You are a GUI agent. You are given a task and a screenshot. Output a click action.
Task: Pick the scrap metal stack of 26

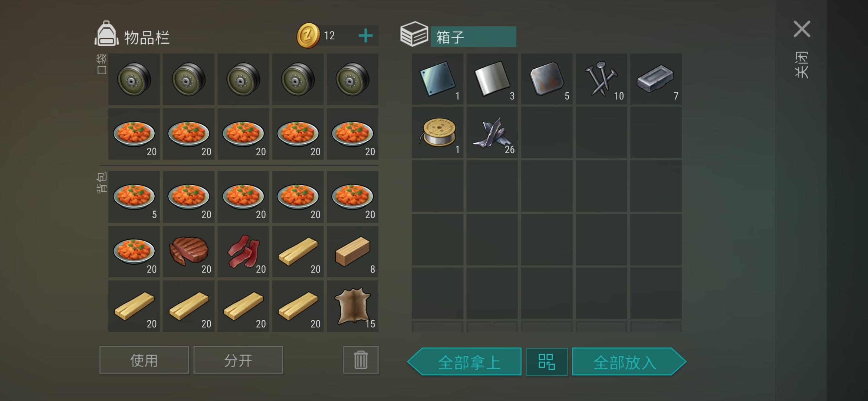click(492, 132)
